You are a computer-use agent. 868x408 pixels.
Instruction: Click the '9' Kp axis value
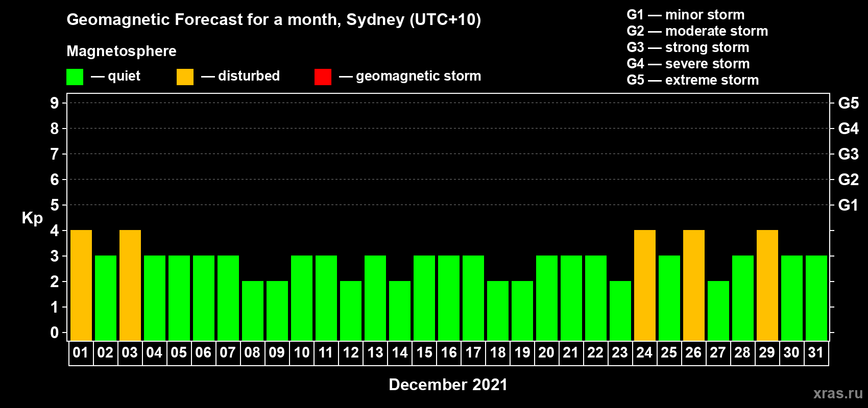[x=55, y=103]
